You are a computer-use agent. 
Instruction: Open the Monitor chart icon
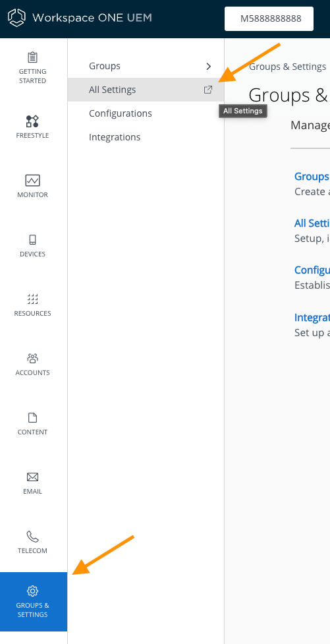[x=32, y=181]
